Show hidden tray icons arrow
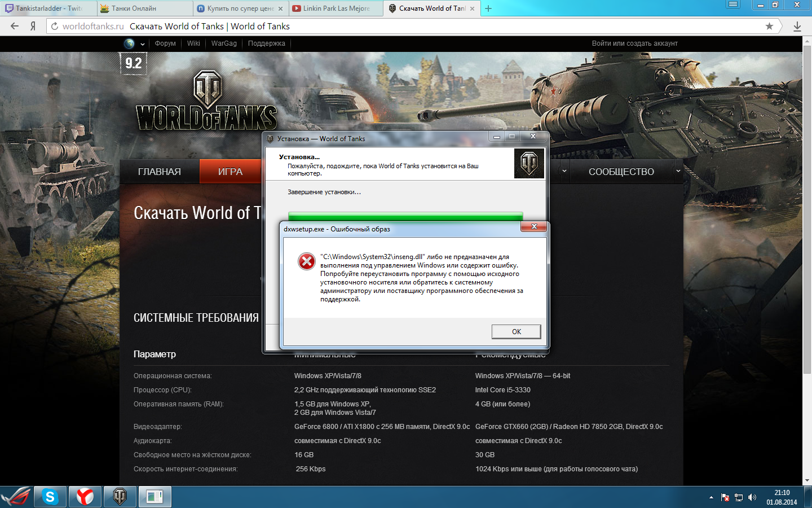This screenshot has width=812, height=508. pyautogui.click(x=711, y=497)
